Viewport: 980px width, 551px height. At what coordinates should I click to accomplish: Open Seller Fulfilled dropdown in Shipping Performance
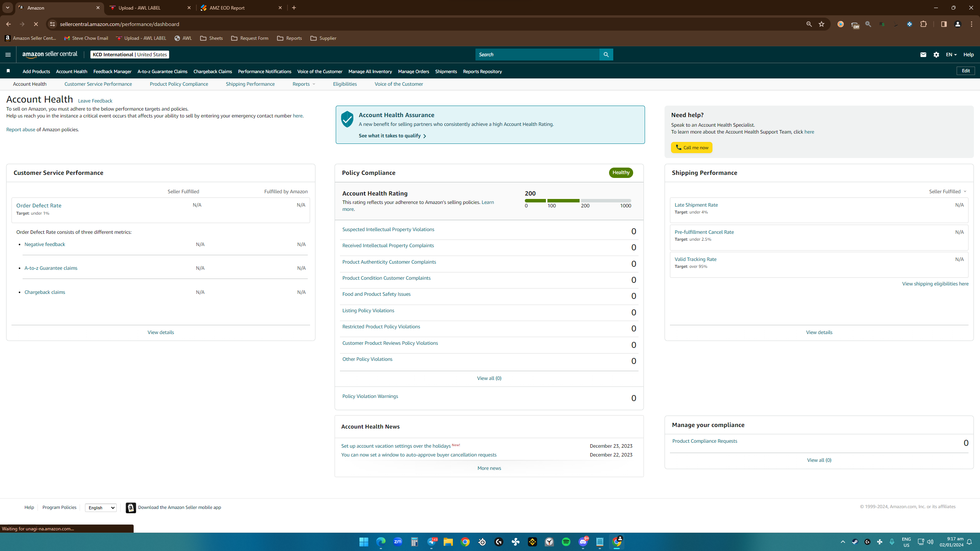tap(948, 191)
